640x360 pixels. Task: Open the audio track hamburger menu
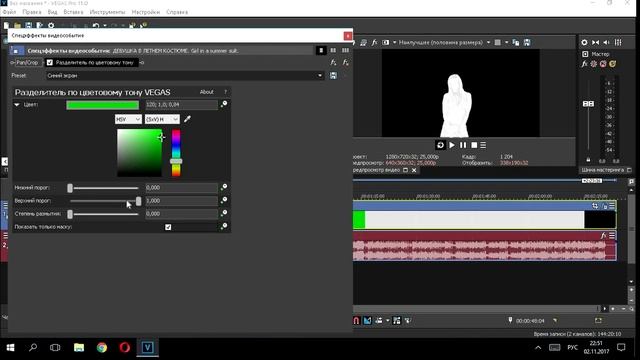coord(612,236)
